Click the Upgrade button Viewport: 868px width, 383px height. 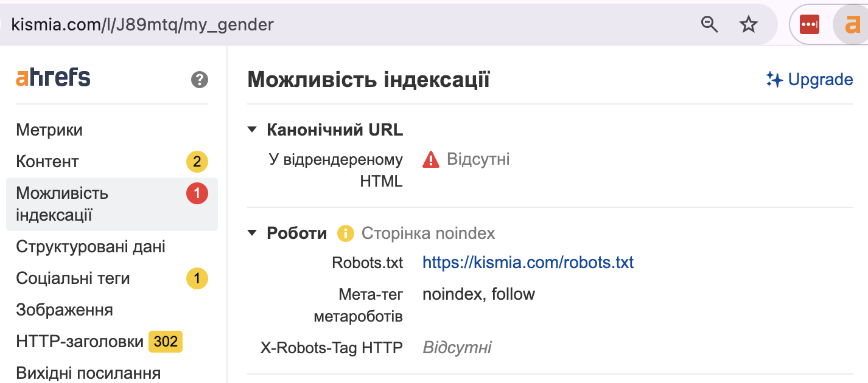tap(809, 80)
